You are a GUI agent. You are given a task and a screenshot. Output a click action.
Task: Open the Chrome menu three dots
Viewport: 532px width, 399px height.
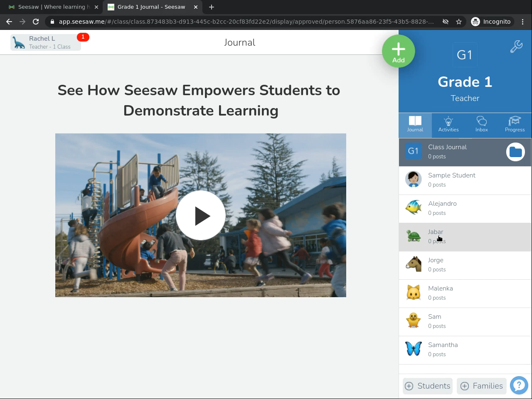pos(522,22)
